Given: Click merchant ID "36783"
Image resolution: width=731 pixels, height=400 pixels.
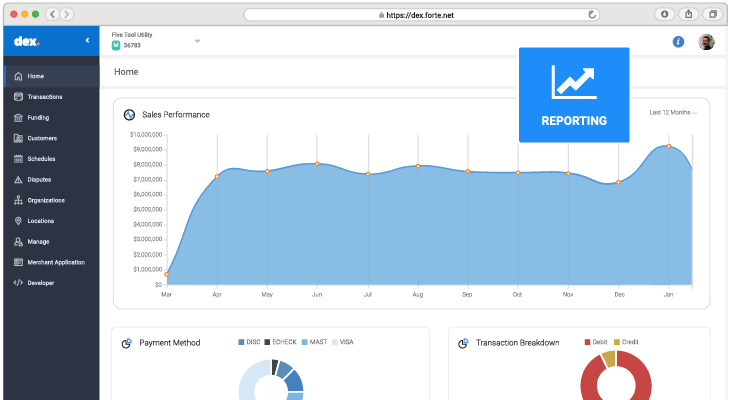Looking at the screenshot, I should coord(132,46).
